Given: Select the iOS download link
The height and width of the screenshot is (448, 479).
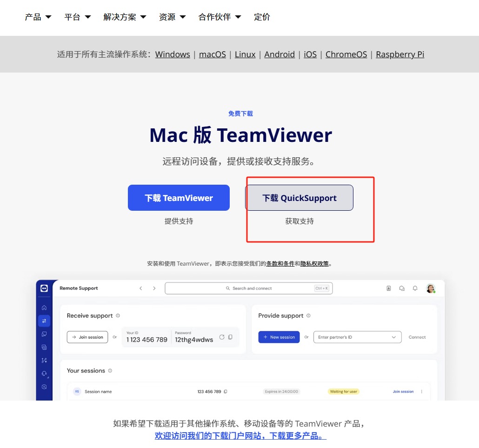Looking at the screenshot, I should [310, 54].
